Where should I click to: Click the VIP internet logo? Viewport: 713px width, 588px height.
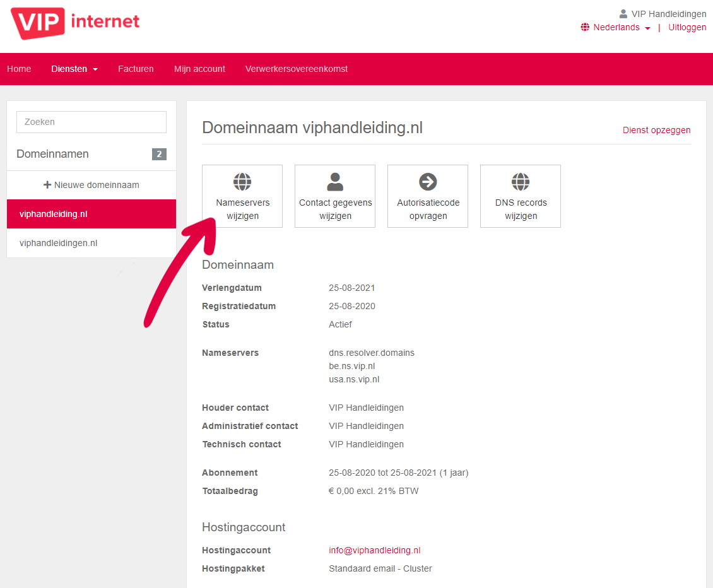(x=75, y=23)
